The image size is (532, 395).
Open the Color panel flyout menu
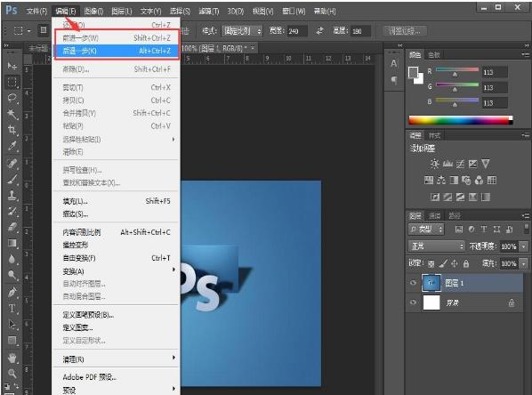(526, 54)
